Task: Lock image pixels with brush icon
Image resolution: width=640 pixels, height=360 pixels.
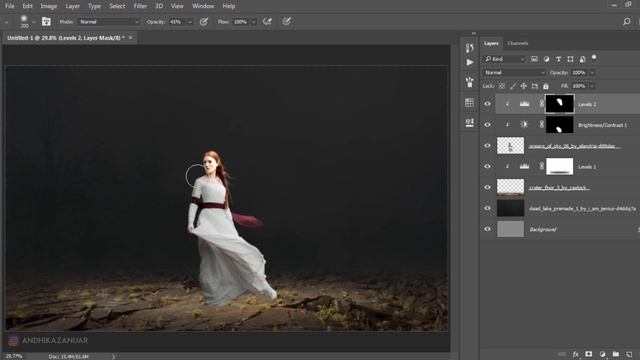Action: (x=513, y=86)
